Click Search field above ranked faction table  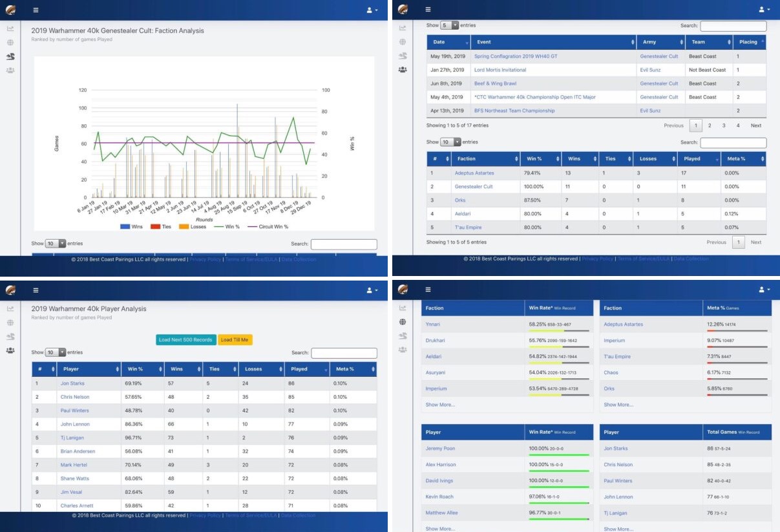733,143
